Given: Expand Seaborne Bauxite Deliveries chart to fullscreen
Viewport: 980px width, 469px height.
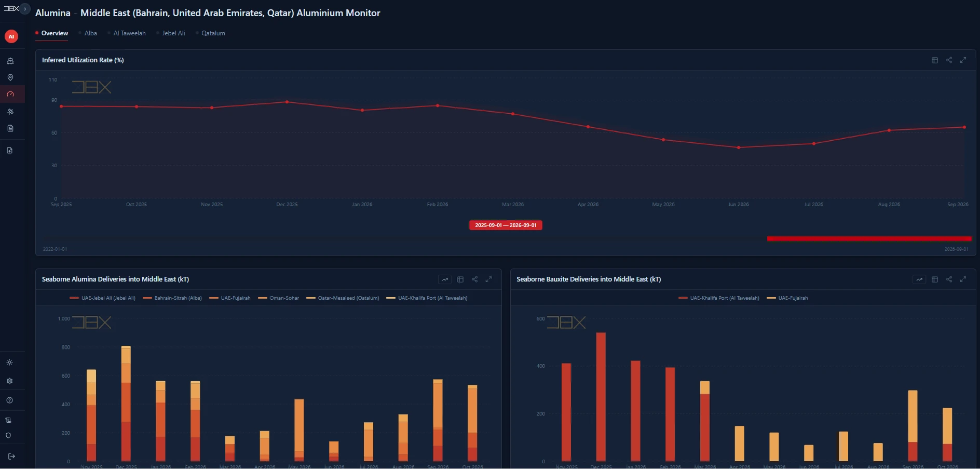Looking at the screenshot, I should pos(963,279).
